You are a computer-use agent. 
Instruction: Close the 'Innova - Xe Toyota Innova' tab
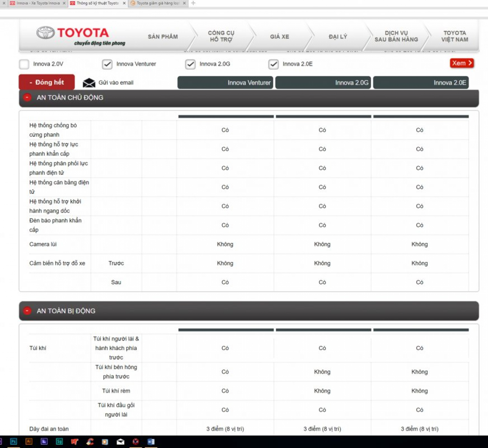(x=64, y=3)
